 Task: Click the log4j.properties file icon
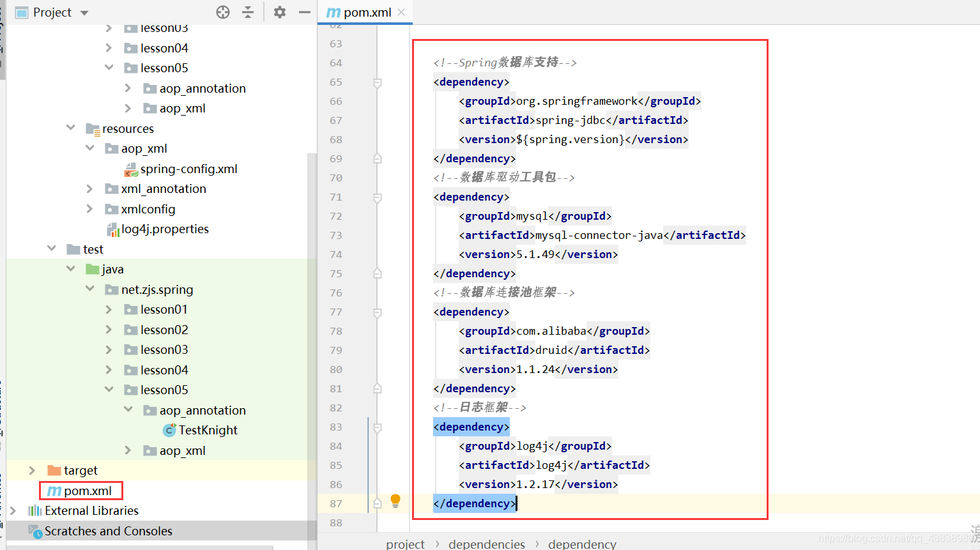112,229
